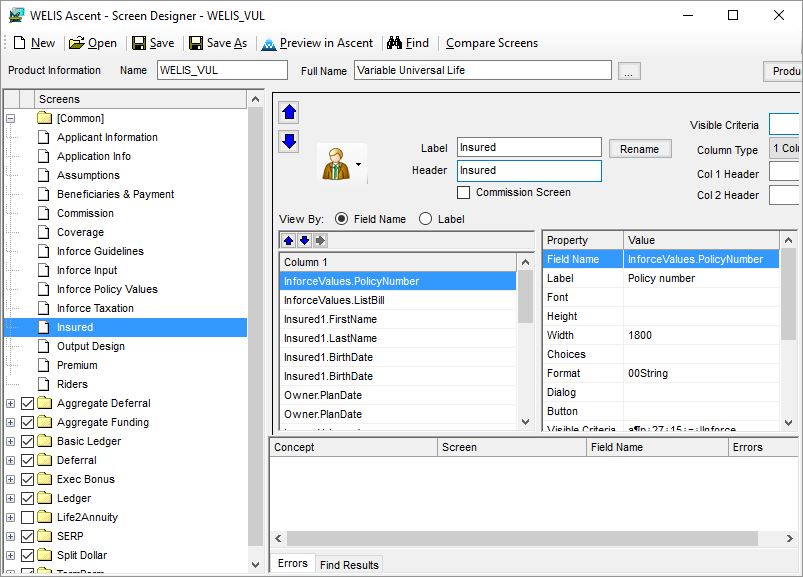Expand the Aggregate Deferral tree node
The height and width of the screenshot is (577, 803).
point(11,403)
